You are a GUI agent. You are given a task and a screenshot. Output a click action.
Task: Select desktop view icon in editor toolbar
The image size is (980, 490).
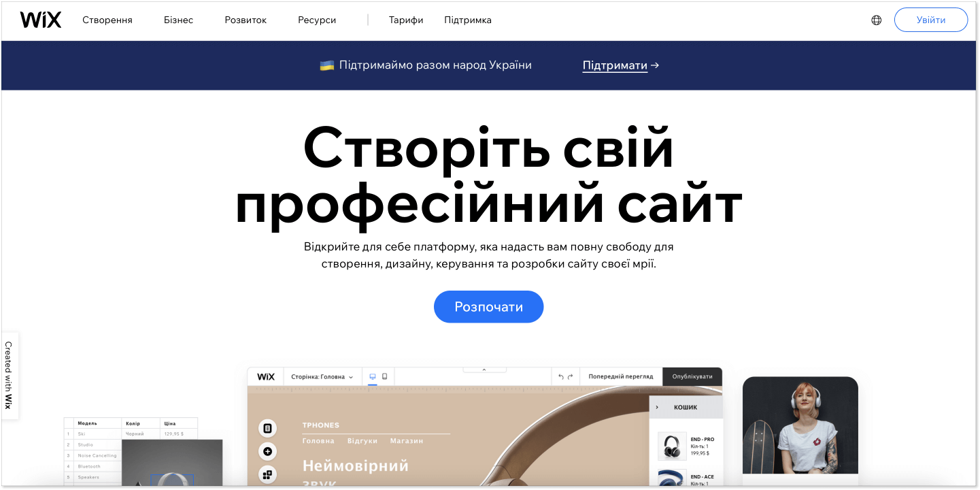pos(373,376)
